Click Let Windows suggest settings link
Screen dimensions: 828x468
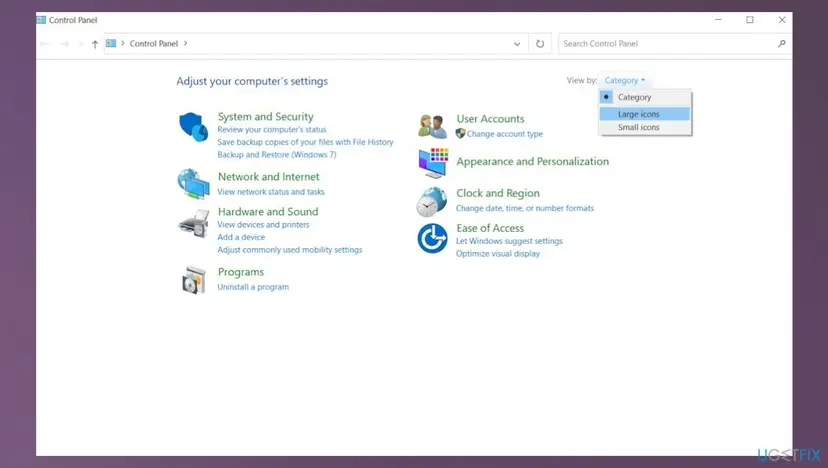coord(510,241)
